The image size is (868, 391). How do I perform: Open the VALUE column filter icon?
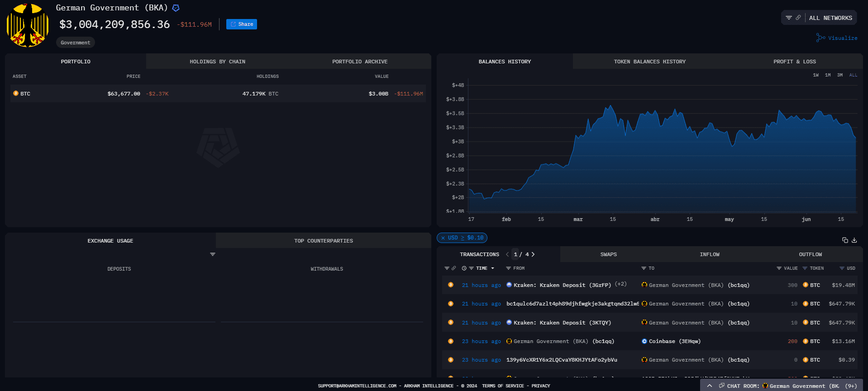(x=779, y=268)
